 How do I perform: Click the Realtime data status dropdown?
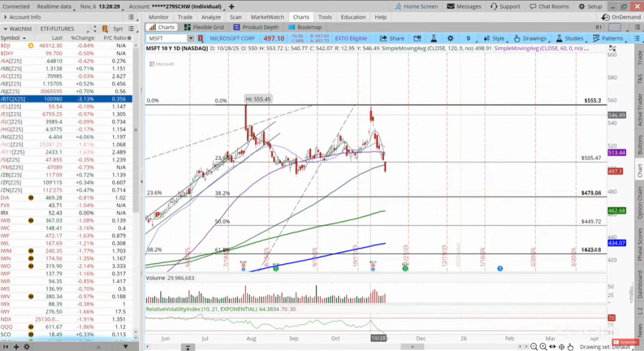(54, 6)
